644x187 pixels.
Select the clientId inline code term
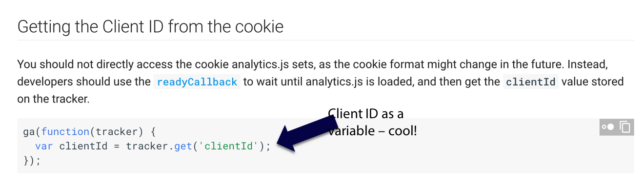[531, 82]
